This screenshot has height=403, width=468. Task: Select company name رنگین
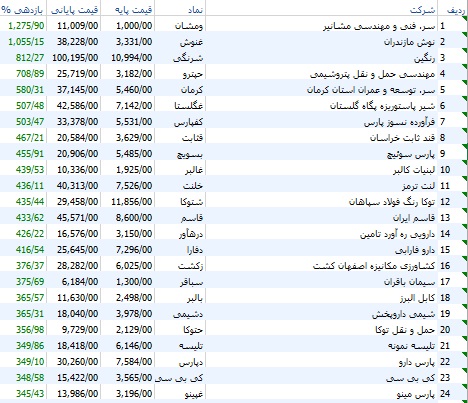click(x=425, y=58)
